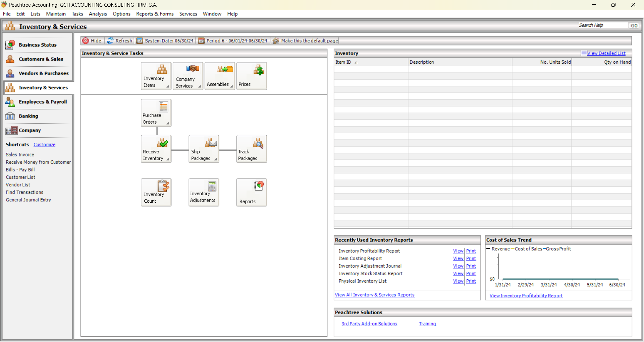Open the Purchase Orders task icon
This screenshot has width=644, height=342.
(156, 113)
